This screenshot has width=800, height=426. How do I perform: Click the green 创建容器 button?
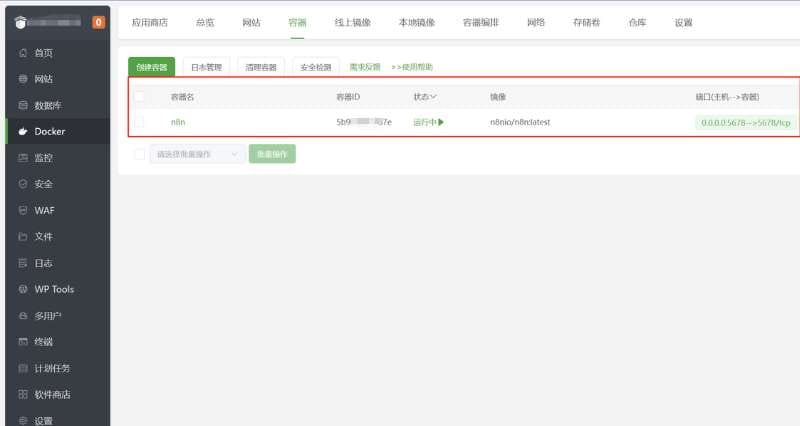152,67
